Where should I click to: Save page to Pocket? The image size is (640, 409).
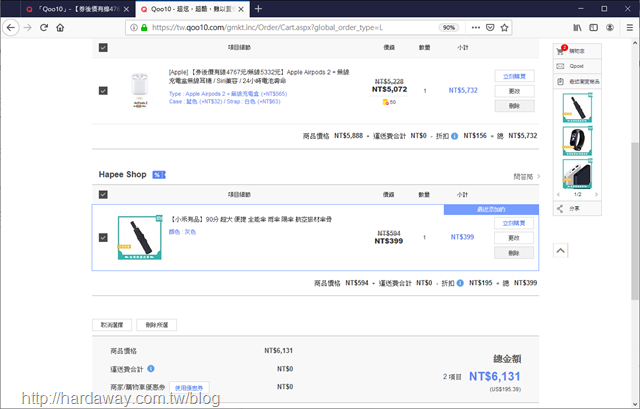tap(490, 28)
